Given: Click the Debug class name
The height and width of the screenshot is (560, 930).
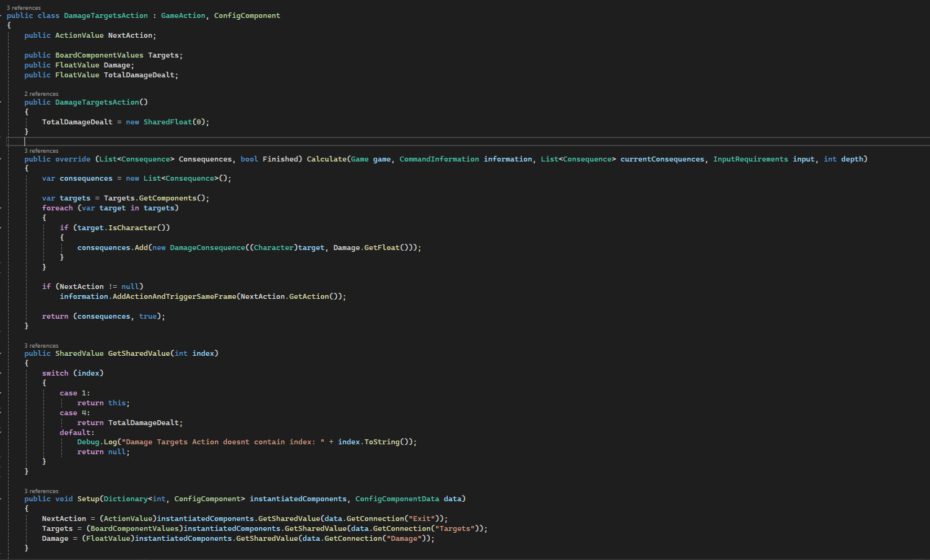Looking at the screenshot, I should pos(89,442).
